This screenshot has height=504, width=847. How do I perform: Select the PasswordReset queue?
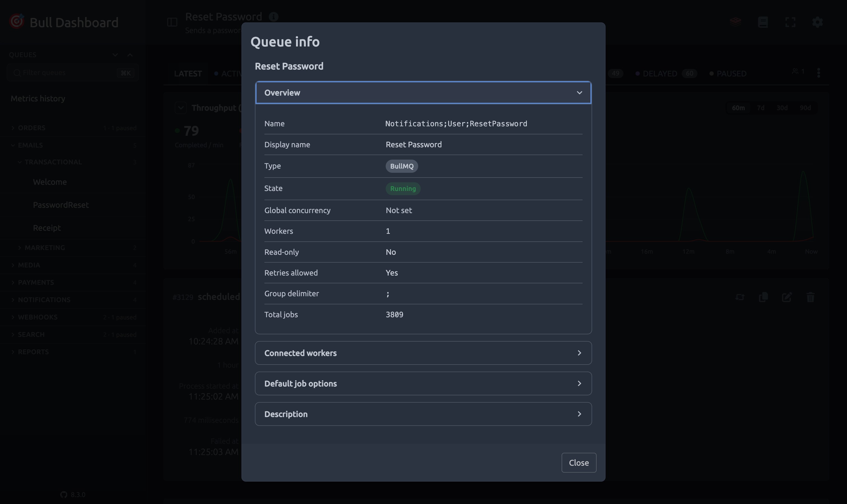(73, 205)
